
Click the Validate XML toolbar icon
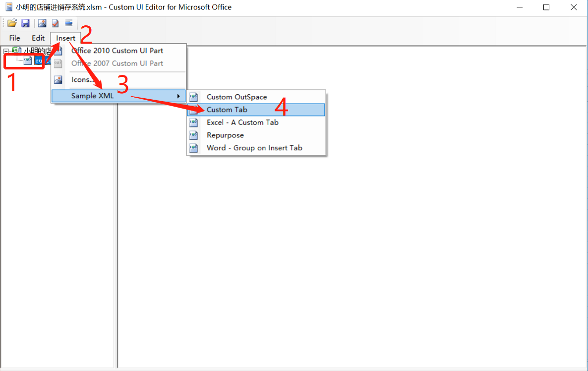pyautogui.click(x=55, y=23)
